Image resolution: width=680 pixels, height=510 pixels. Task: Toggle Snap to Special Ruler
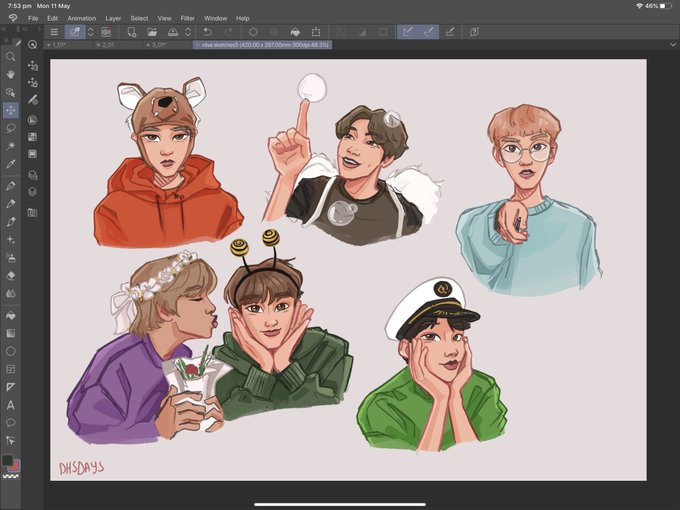click(x=428, y=32)
